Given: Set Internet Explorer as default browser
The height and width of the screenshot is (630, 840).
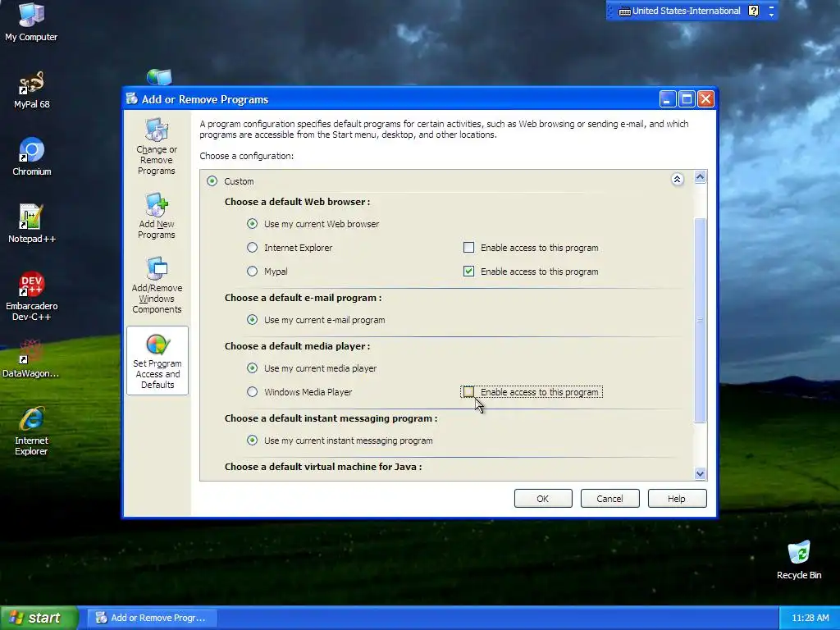Looking at the screenshot, I should (x=252, y=248).
